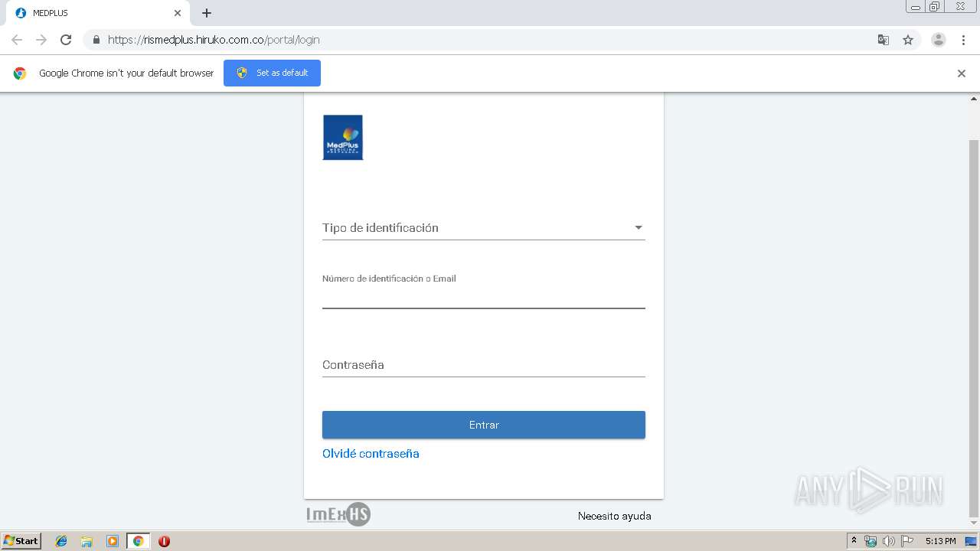
Task: Click the MedPlus logo image
Action: click(x=343, y=137)
